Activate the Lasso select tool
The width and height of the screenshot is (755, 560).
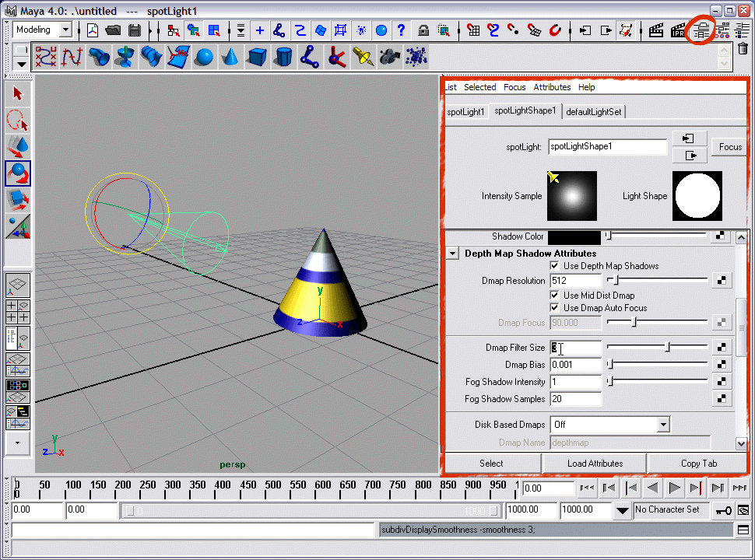click(x=18, y=121)
